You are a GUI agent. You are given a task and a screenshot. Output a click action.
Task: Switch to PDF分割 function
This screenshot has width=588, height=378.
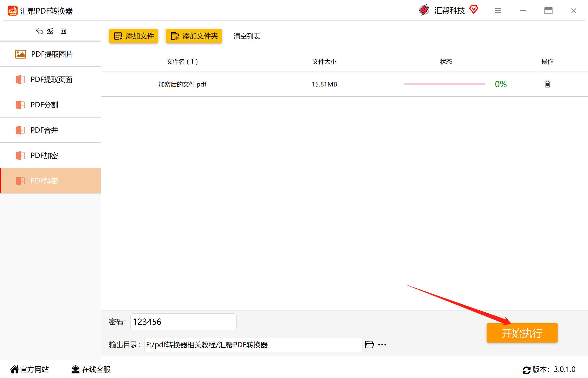pos(51,105)
